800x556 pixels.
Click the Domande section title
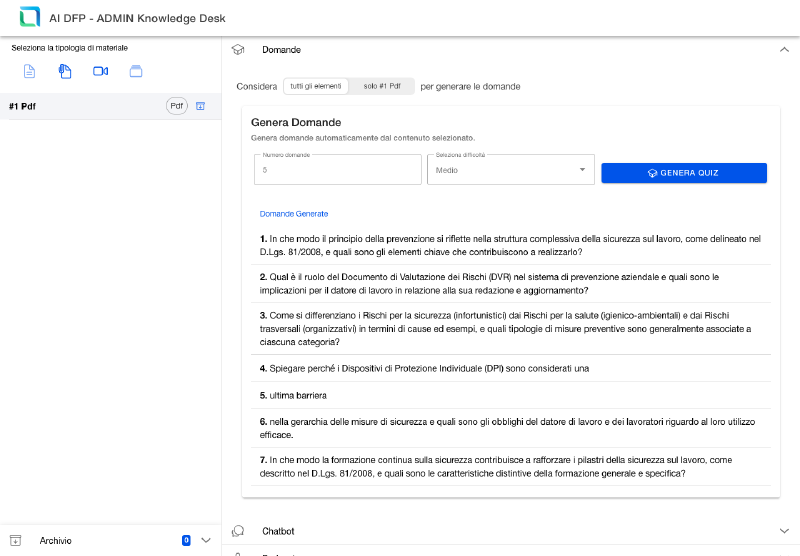tap(282, 49)
